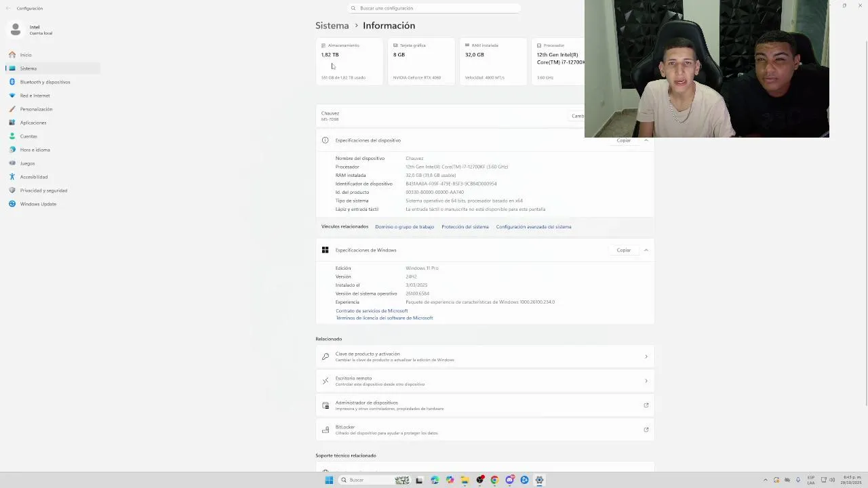Open Protección del sistema link
Viewport: 868px width, 488px height.
click(465, 227)
